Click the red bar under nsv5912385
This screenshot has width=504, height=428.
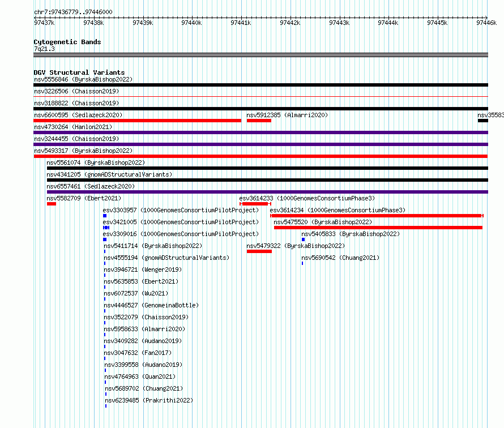tap(259, 121)
